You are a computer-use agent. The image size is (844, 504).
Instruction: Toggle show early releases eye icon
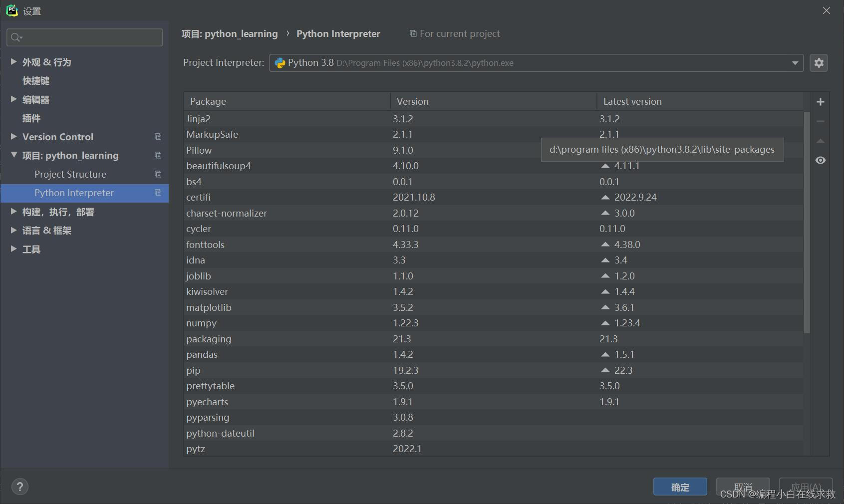(820, 160)
